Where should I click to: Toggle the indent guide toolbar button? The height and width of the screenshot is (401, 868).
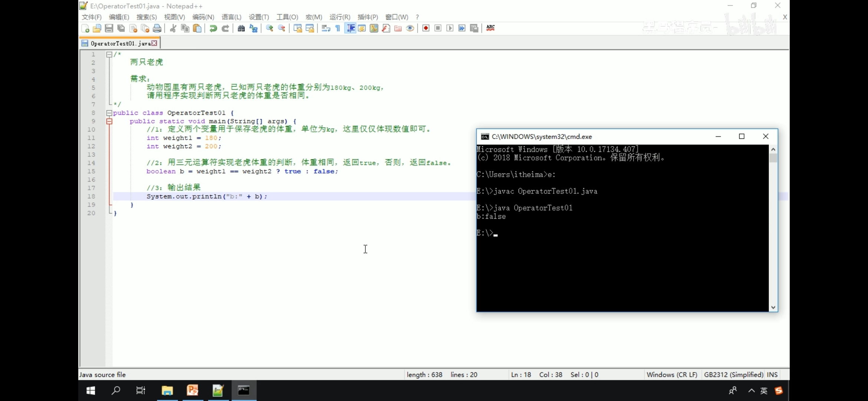350,28
